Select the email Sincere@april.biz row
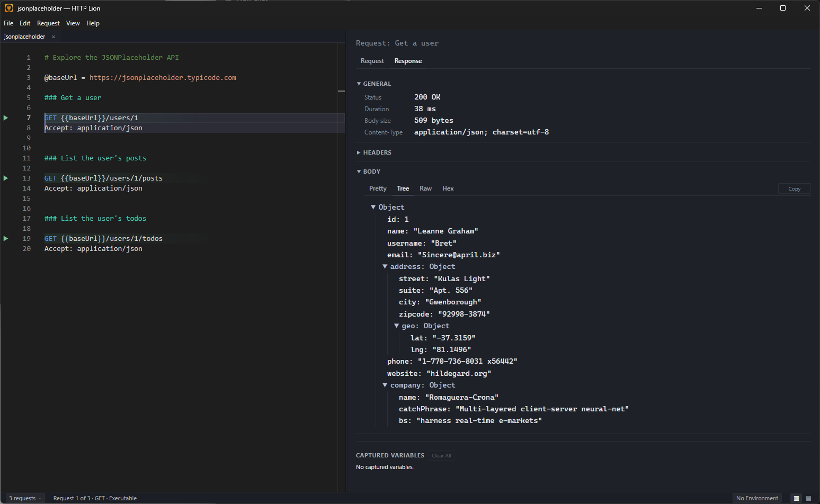 click(x=443, y=255)
